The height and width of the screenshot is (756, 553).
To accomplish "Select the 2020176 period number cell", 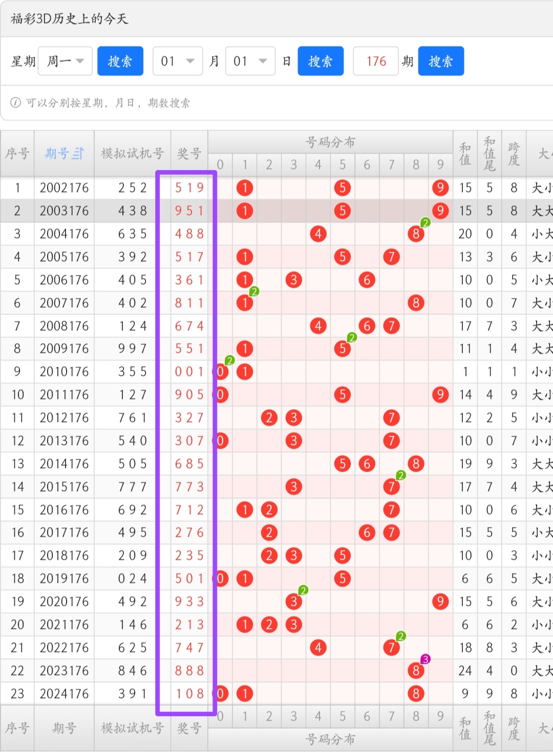I will point(64,602).
